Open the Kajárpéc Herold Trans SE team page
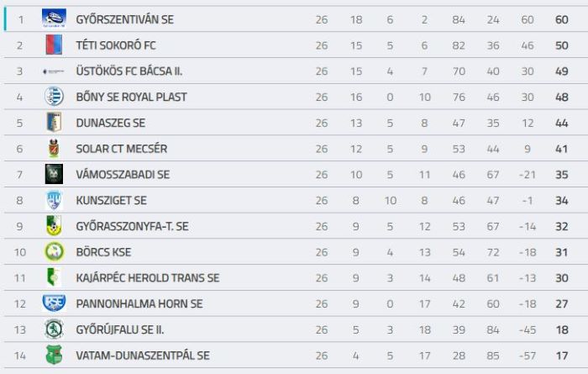Screen dimensions: 588x374 (x=148, y=278)
